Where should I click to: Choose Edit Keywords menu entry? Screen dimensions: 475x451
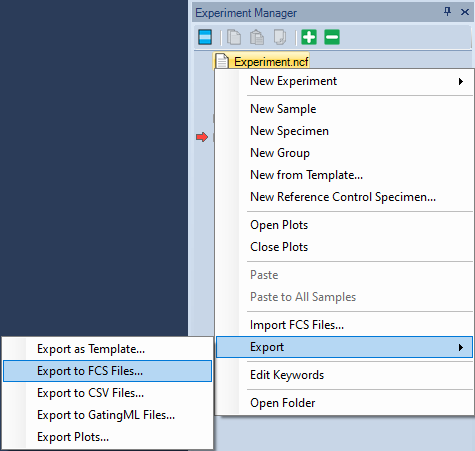tap(344, 375)
